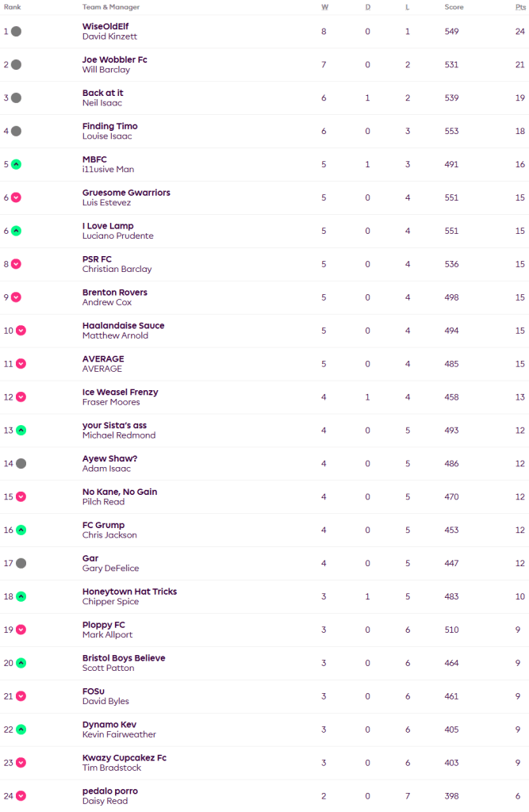Click the grey unchanged dot beside WiseOldElf
Image resolution: width=529 pixels, height=812 pixels.
(x=16, y=32)
